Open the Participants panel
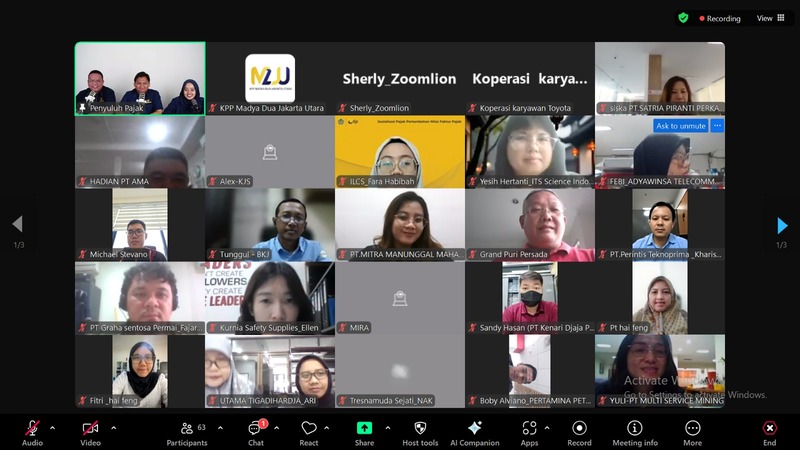The image size is (800, 450). point(186,430)
